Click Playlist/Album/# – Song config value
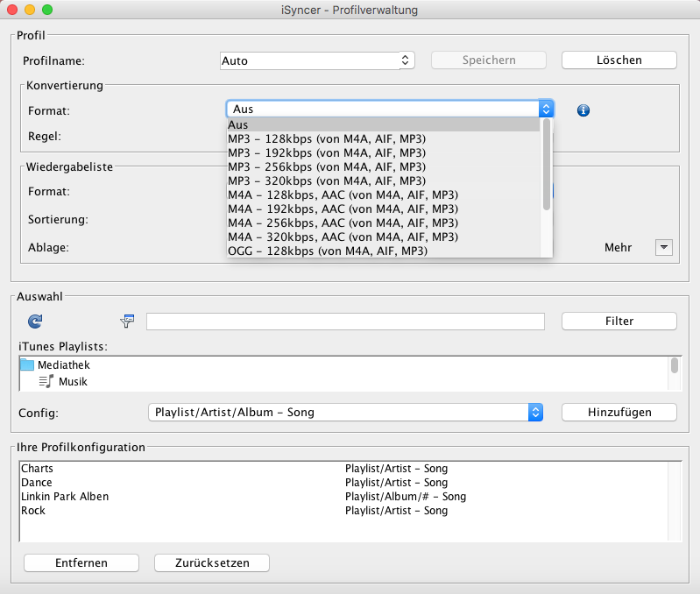 pyautogui.click(x=406, y=496)
